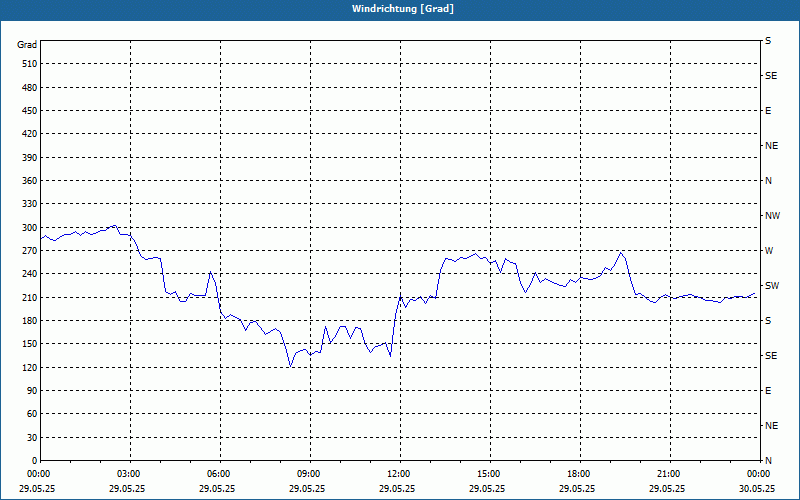Select the 330 degree axis label

[x=29, y=204]
